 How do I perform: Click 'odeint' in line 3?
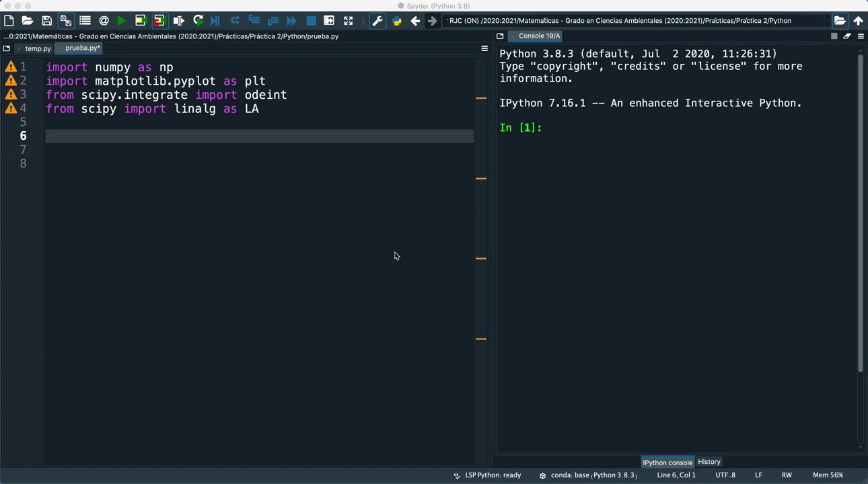click(x=266, y=95)
